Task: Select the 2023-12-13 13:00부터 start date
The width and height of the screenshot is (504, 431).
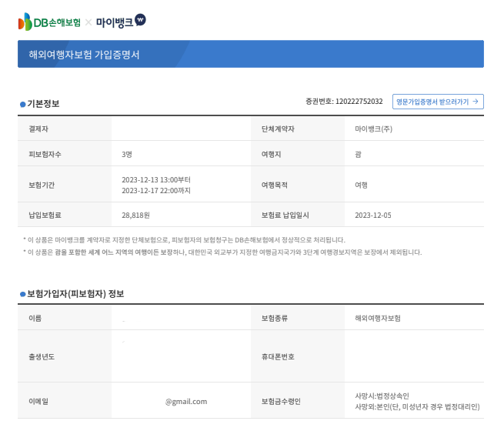Action: tap(156, 179)
